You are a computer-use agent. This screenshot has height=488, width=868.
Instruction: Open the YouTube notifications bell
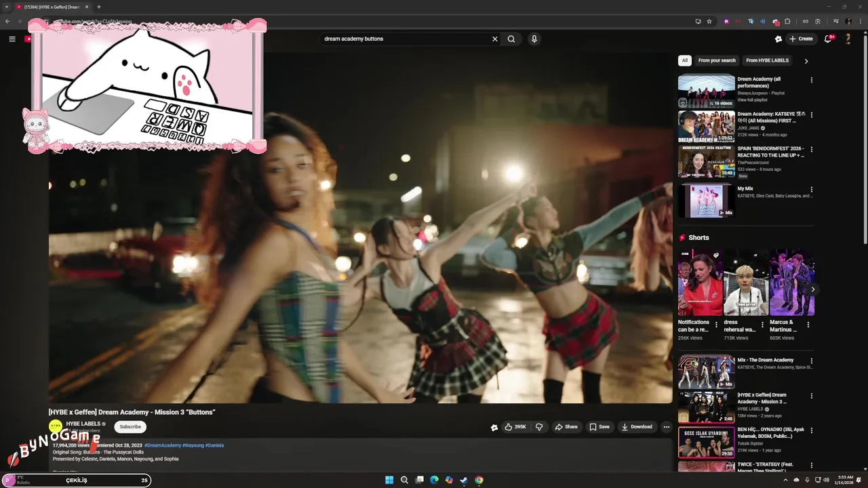828,39
